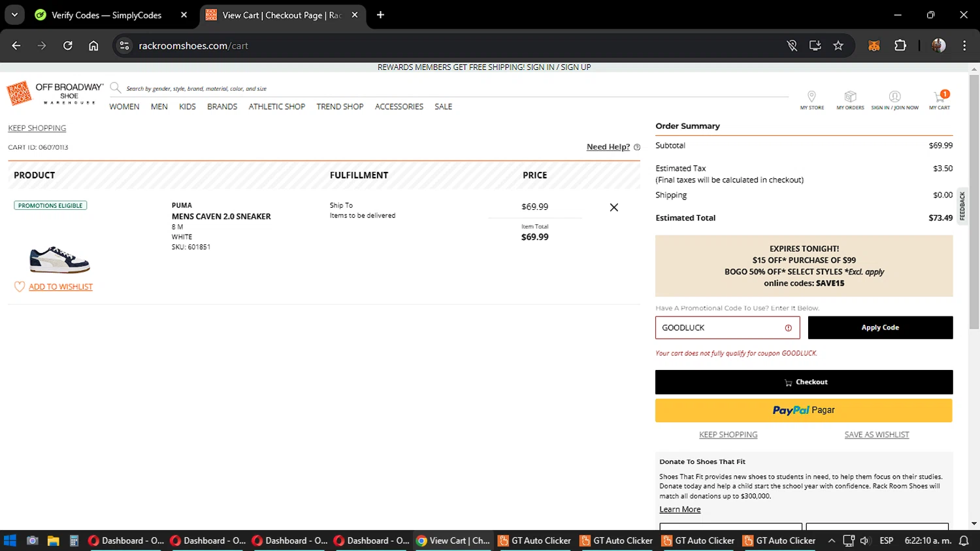Open the Calculator app in the taskbar
This screenshot has width=980, height=551.
pyautogui.click(x=74, y=541)
